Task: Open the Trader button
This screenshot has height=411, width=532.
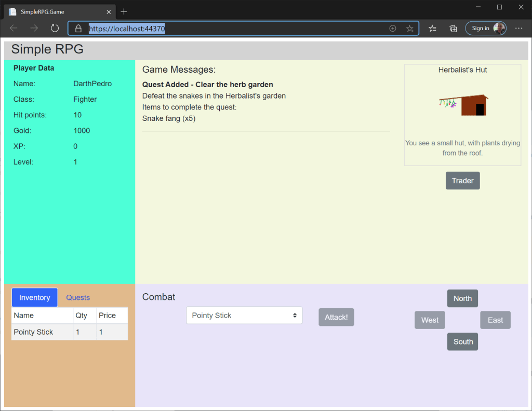Action: tap(462, 181)
